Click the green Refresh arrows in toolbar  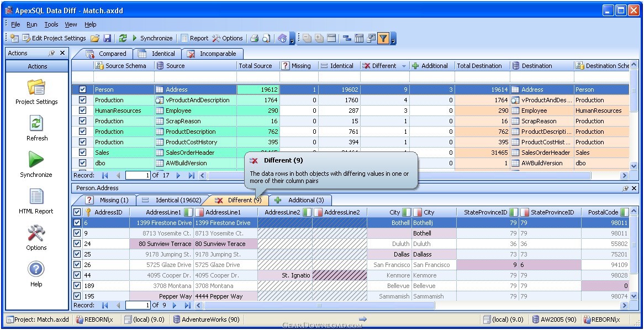pyautogui.click(x=123, y=38)
